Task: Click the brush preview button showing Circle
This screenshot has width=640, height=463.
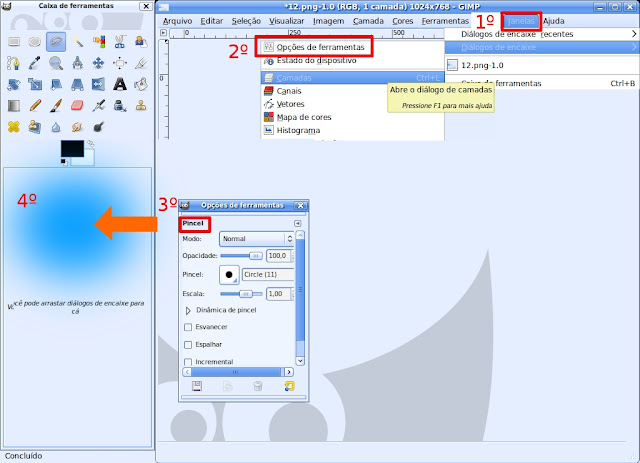Action: (x=229, y=275)
